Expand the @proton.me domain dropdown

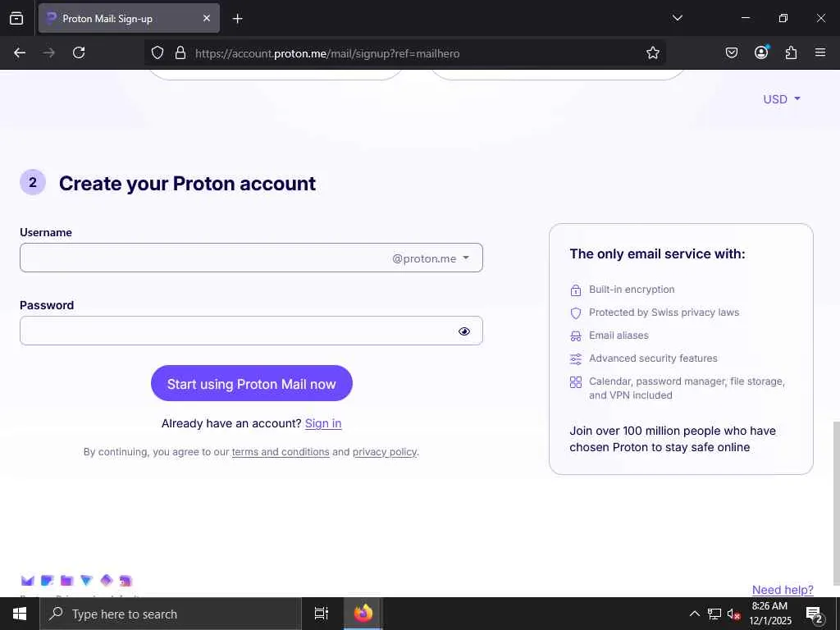tap(431, 258)
